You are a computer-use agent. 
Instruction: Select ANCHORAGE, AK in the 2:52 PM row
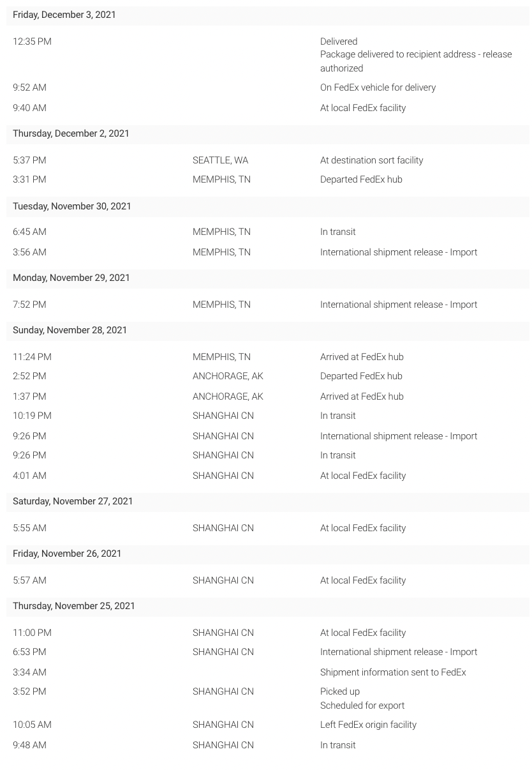click(x=228, y=376)
